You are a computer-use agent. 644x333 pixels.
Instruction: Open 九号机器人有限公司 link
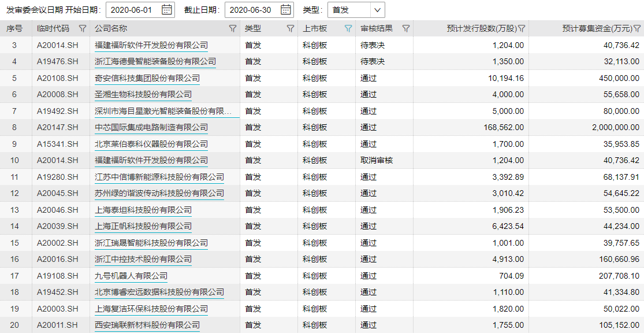point(131,276)
